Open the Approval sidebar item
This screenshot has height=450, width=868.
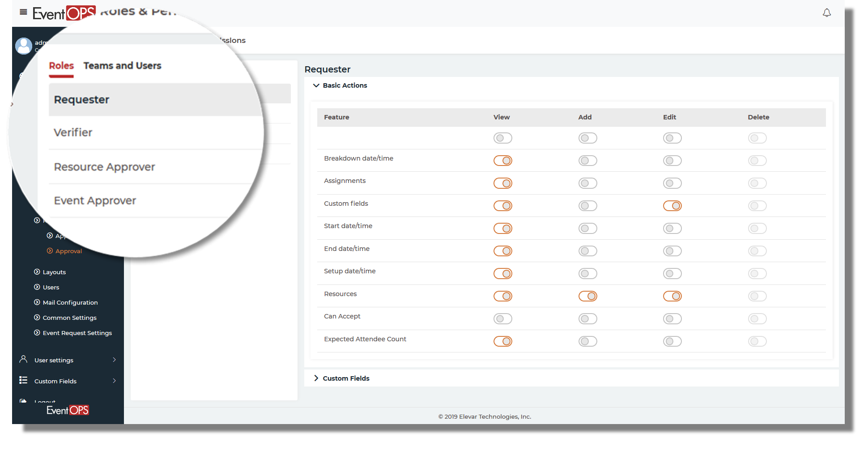click(68, 251)
